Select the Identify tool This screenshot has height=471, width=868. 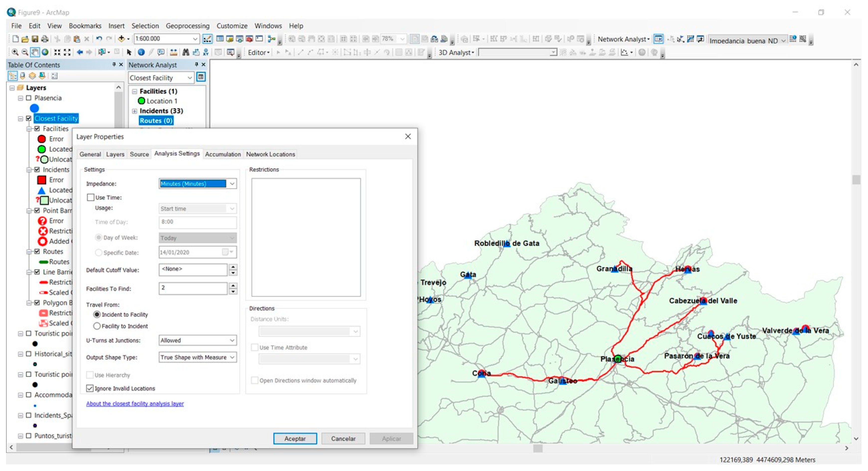141,52
